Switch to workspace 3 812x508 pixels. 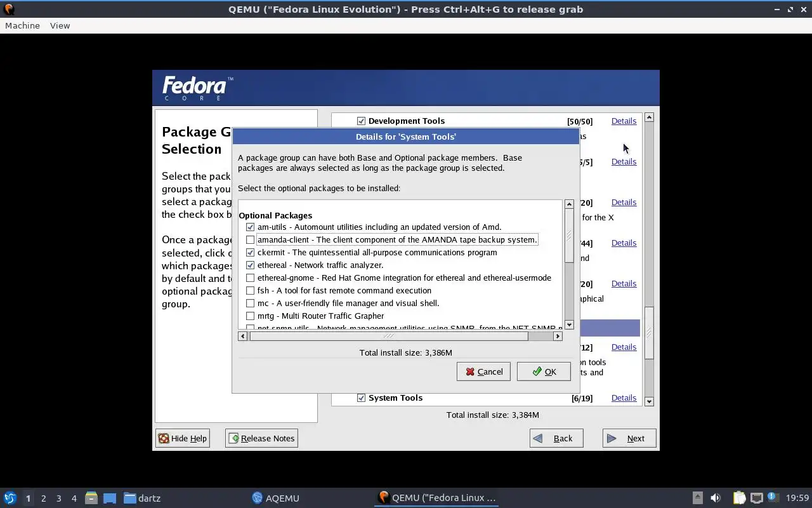pos(58,498)
